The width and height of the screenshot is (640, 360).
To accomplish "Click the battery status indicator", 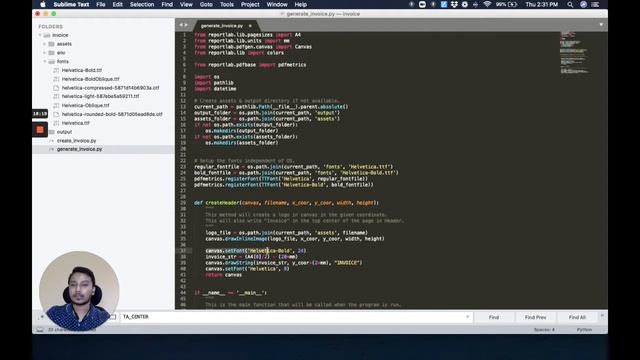I will point(507,4).
